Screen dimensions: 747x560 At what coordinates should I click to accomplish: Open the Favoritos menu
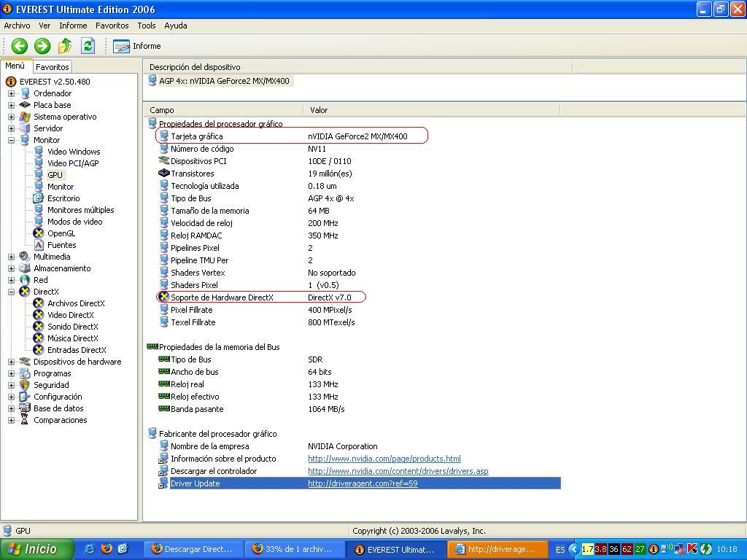tap(112, 26)
